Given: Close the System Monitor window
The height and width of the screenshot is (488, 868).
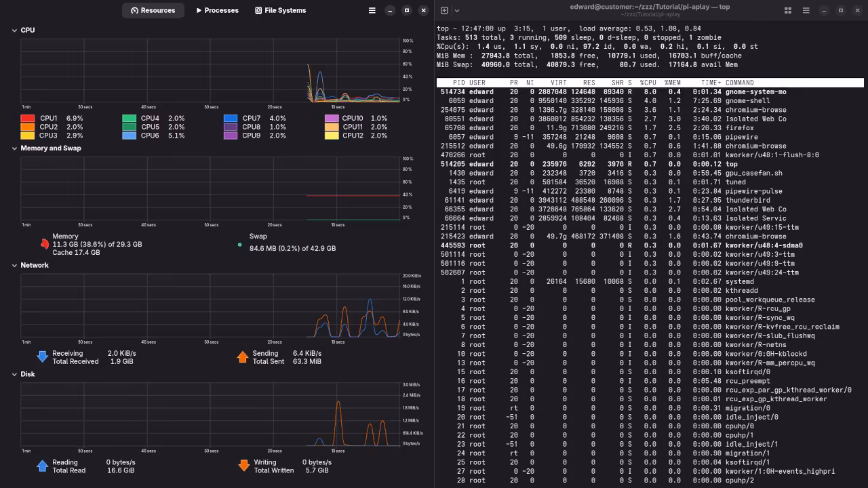Looking at the screenshot, I should pyautogui.click(x=424, y=10).
